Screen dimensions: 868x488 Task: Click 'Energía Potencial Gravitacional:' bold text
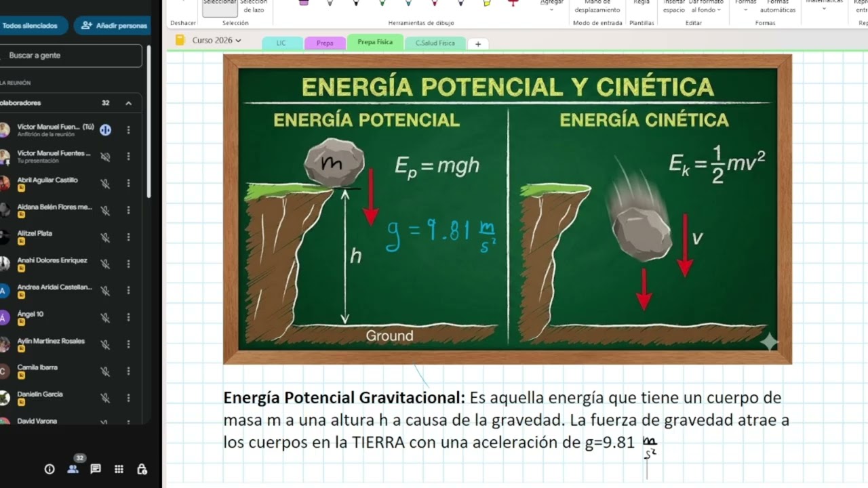(x=344, y=398)
